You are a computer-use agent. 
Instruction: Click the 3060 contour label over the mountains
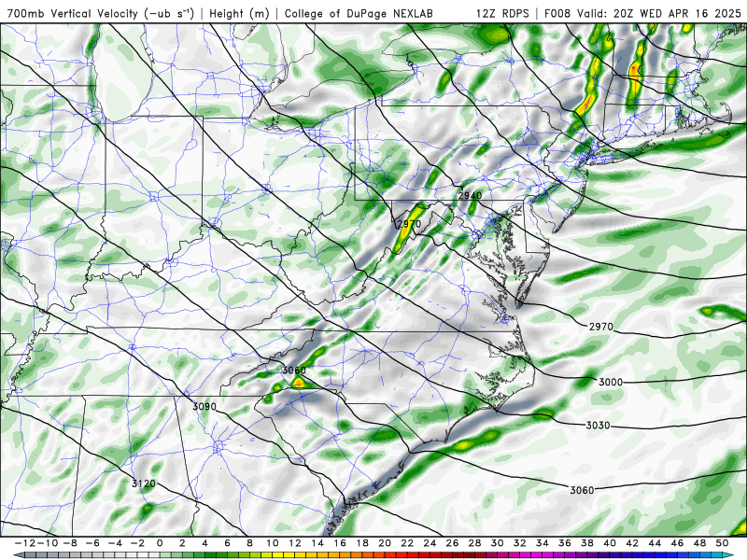(x=294, y=370)
